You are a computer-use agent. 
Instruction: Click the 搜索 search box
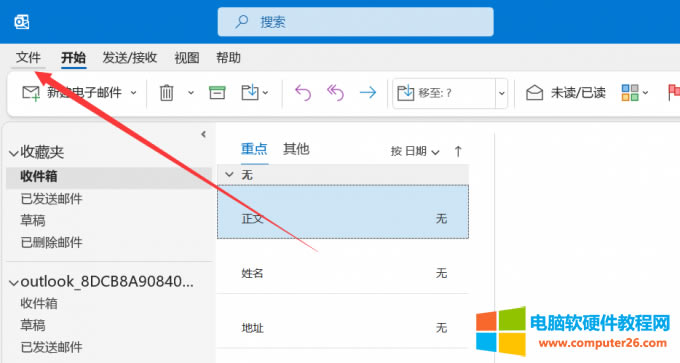pos(356,22)
